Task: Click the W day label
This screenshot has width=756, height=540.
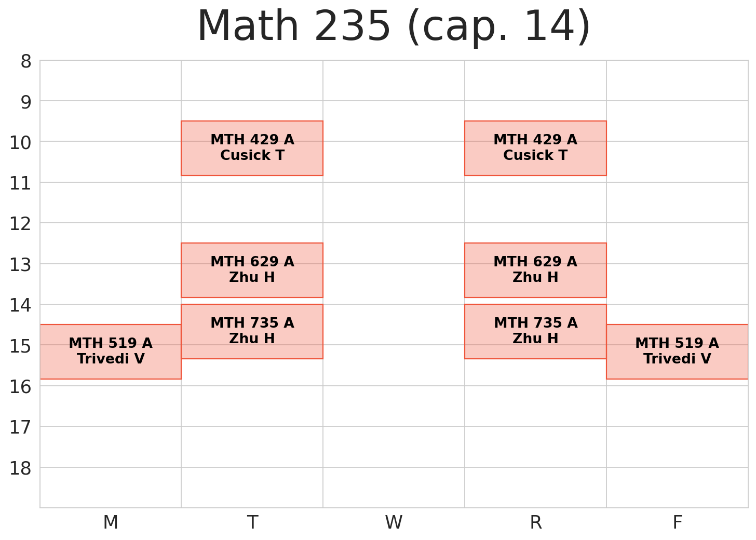Action: tap(394, 522)
